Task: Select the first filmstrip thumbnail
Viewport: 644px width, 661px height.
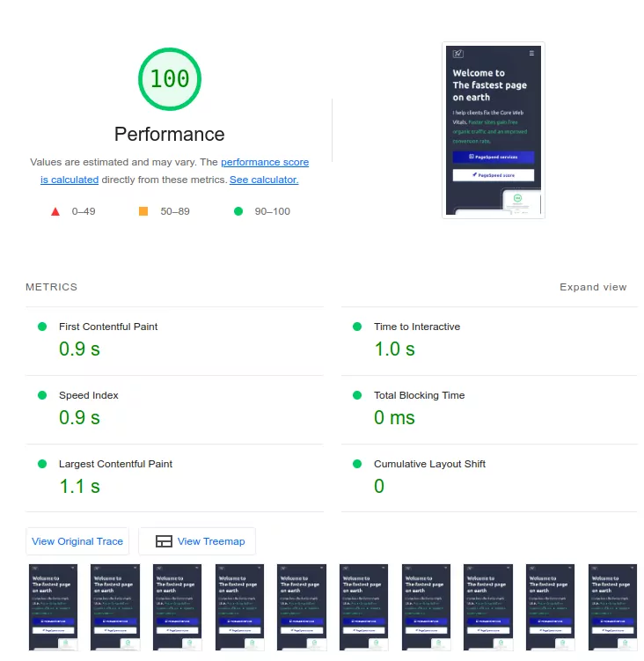Action: (53, 607)
